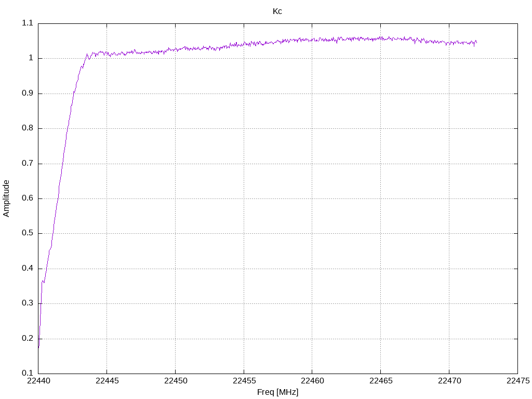
Task: Click the y-axis tick label 0.9
Action: (28, 94)
